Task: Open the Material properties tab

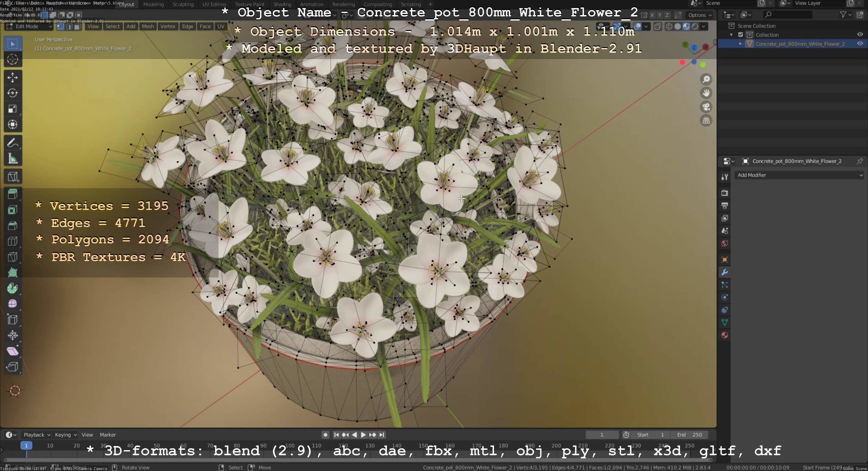Action: [x=725, y=335]
